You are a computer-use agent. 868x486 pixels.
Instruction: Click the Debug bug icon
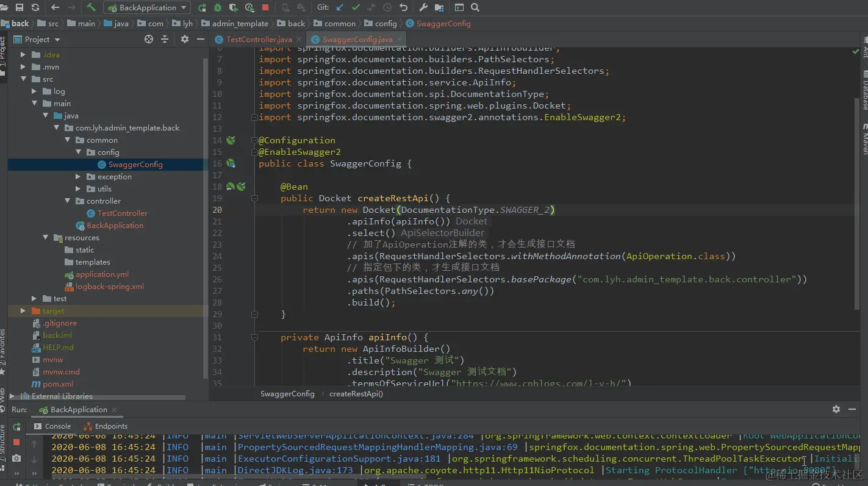tap(218, 7)
